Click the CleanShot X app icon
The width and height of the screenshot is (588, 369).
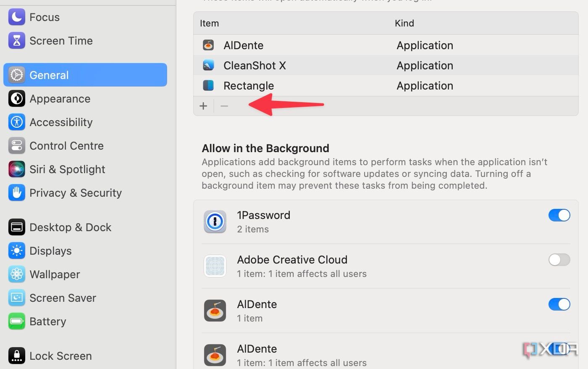[208, 65]
